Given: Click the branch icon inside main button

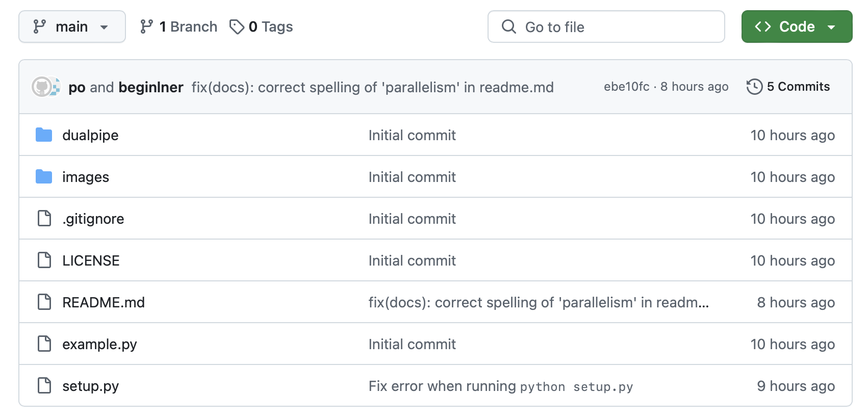Looking at the screenshot, I should 39,27.
